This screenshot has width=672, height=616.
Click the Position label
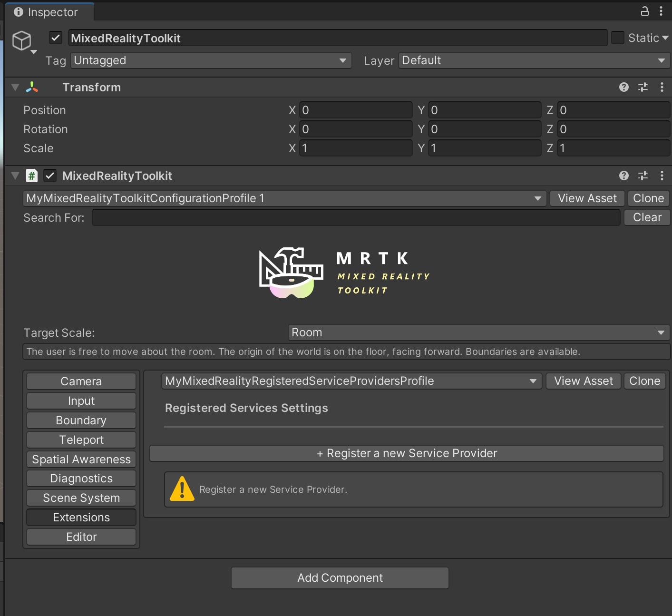coord(45,110)
